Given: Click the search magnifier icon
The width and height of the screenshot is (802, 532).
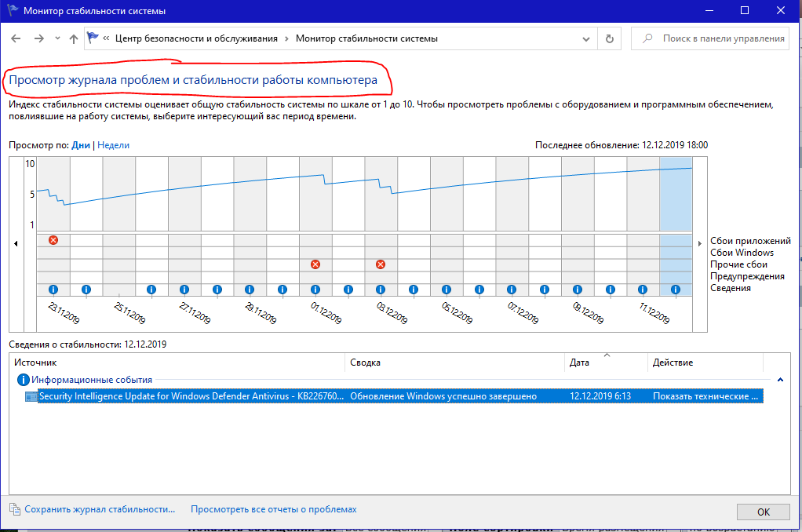Looking at the screenshot, I should click(647, 38).
